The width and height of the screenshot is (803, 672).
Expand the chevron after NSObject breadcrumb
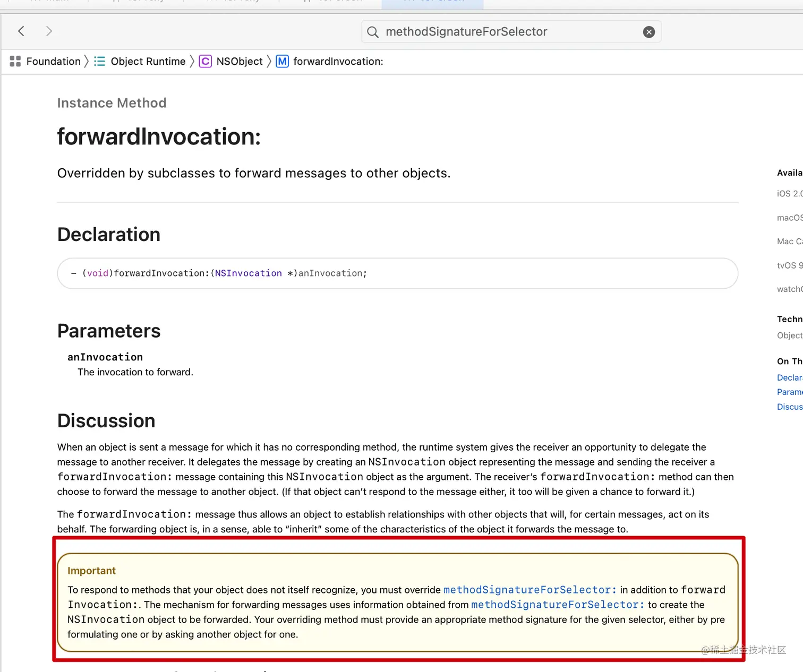(x=269, y=61)
